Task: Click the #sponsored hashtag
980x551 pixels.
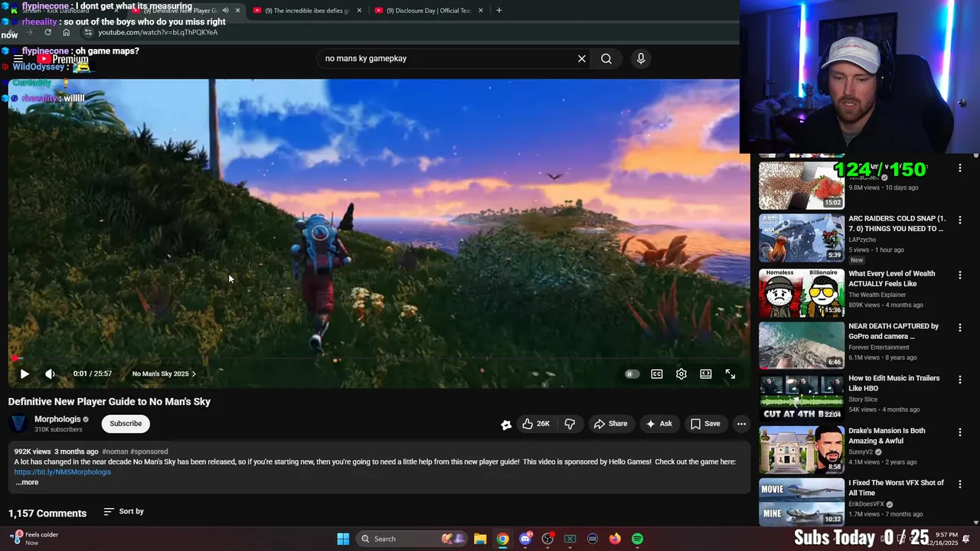Action: point(149,452)
